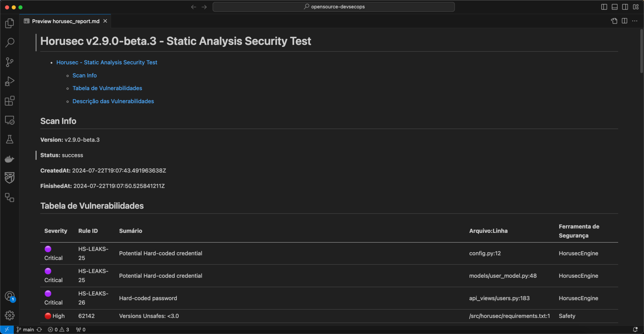
Task: Click the Ferramenta de Segurança column header
Action: (579, 231)
